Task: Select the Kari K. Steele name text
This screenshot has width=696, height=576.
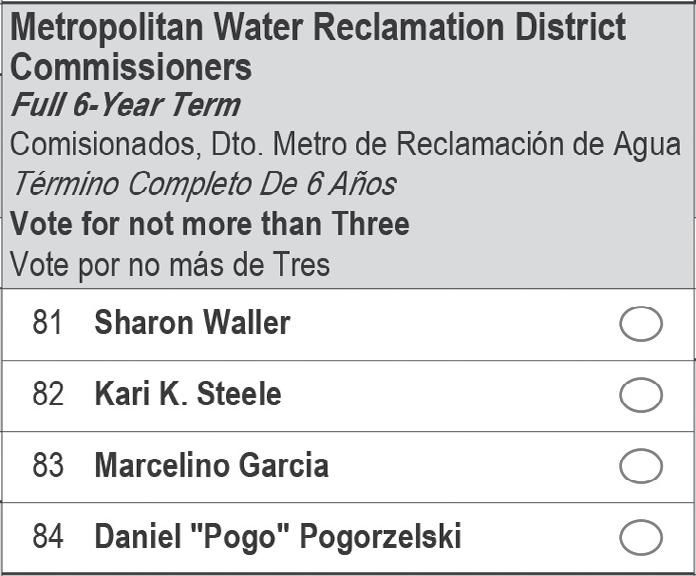Action: coord(188,394)
